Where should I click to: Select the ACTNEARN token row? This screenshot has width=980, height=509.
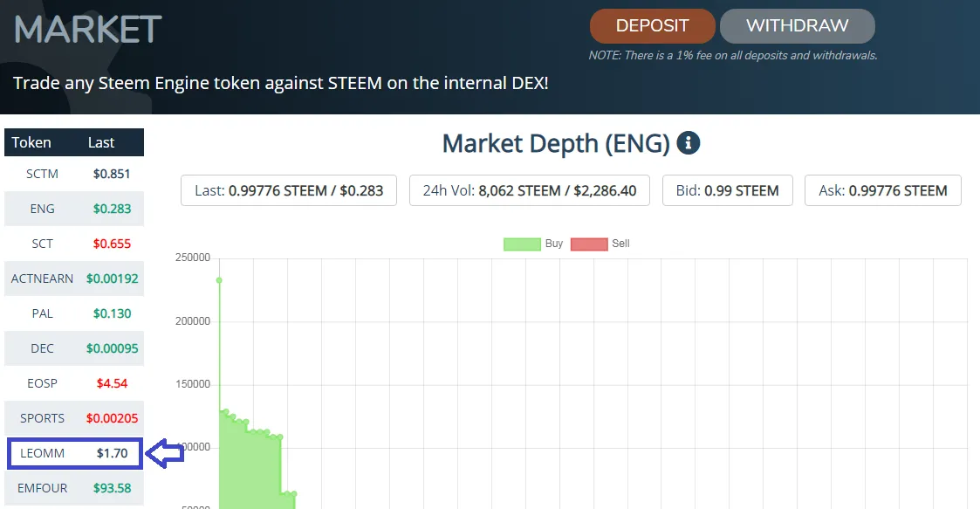click(74, 279)
